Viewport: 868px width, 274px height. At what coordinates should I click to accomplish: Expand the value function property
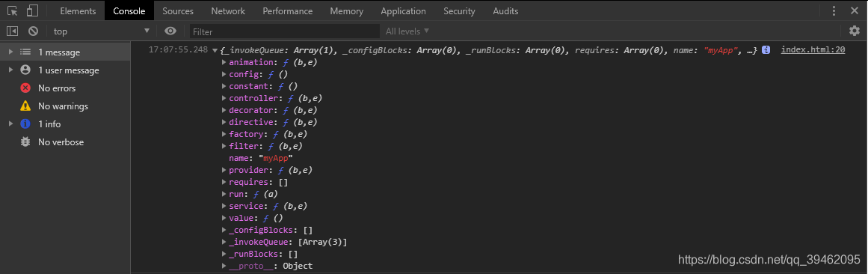[224, 218]
